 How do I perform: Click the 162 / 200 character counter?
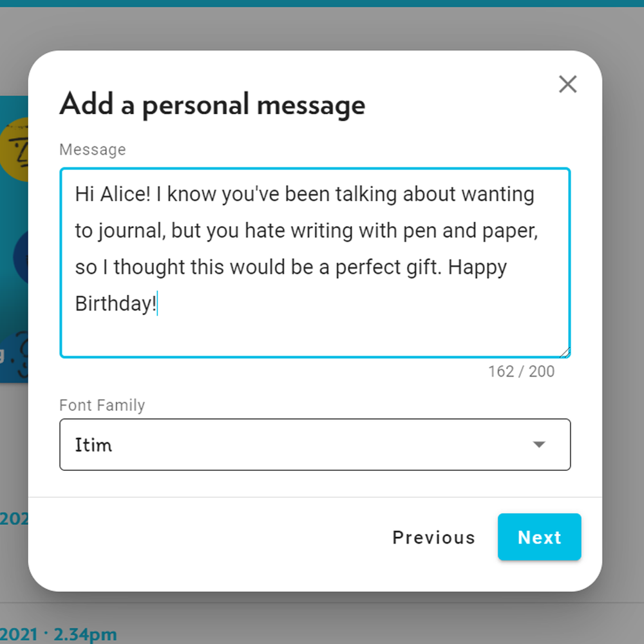tap(522, 372)
